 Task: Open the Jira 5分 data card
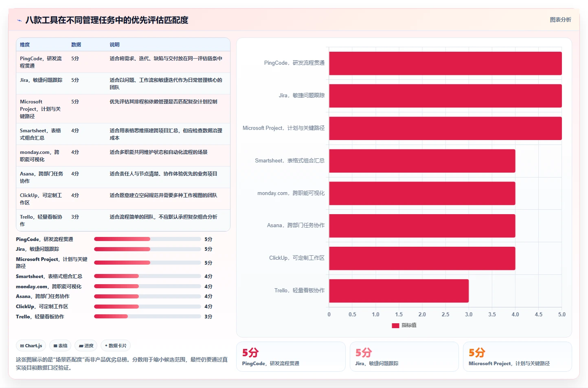pyautogui.click(x=404, y=357)
